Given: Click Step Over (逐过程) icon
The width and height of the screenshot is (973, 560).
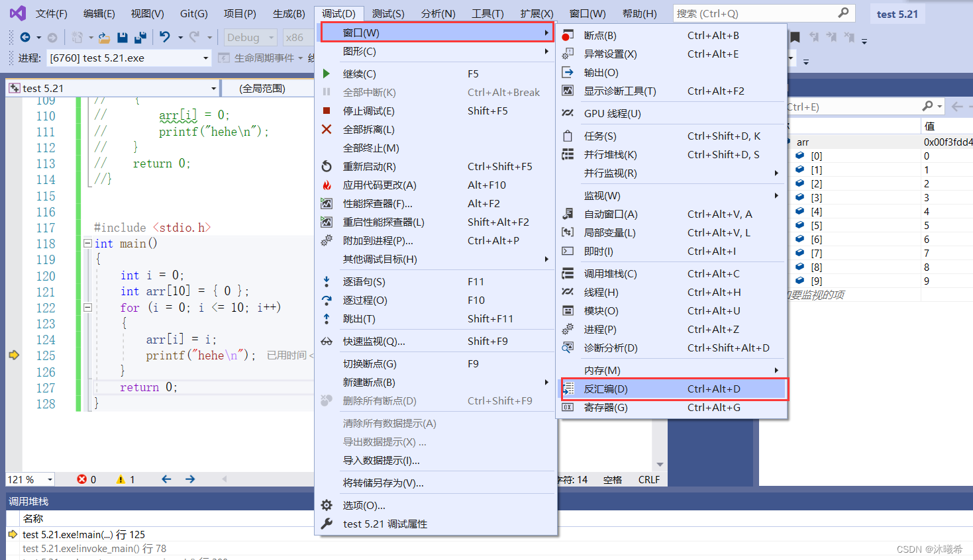Looking at the screenshot, I should tap(326, 300).
